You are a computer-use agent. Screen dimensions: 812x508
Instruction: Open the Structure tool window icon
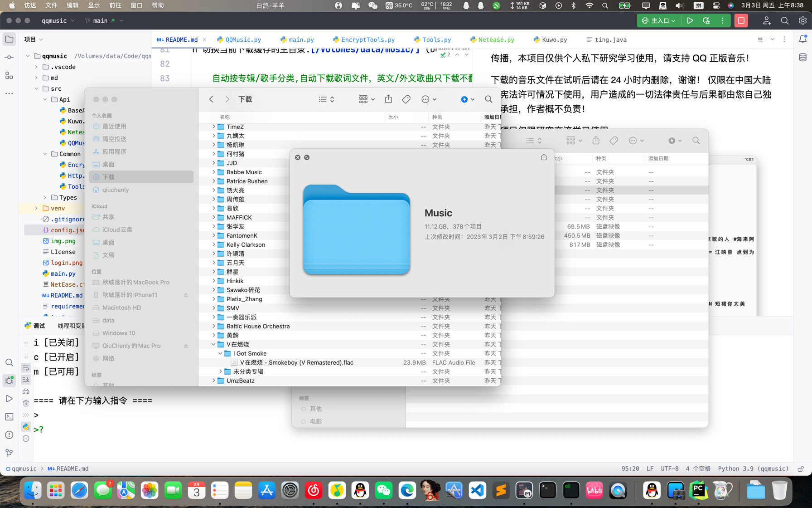[x=9, y=75]
